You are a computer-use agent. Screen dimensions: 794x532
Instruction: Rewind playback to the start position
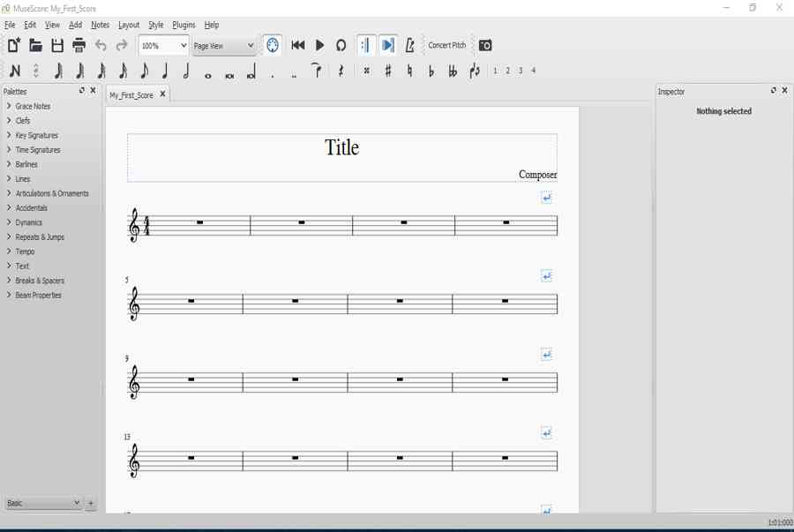click(x=298, y=45)
